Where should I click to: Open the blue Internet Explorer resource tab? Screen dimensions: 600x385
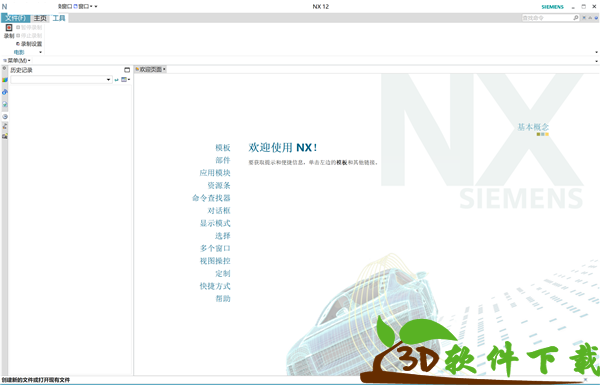click(5, 92)
